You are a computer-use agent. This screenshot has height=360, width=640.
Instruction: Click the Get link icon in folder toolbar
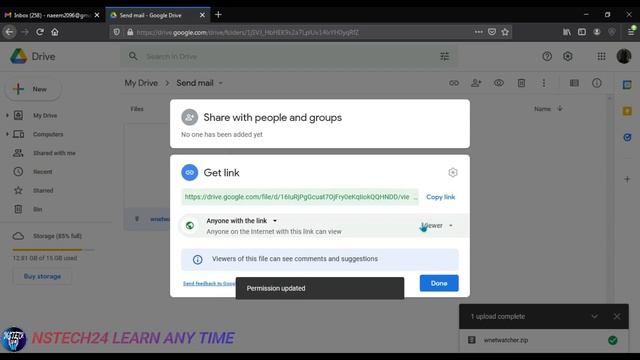pos(454,83)
